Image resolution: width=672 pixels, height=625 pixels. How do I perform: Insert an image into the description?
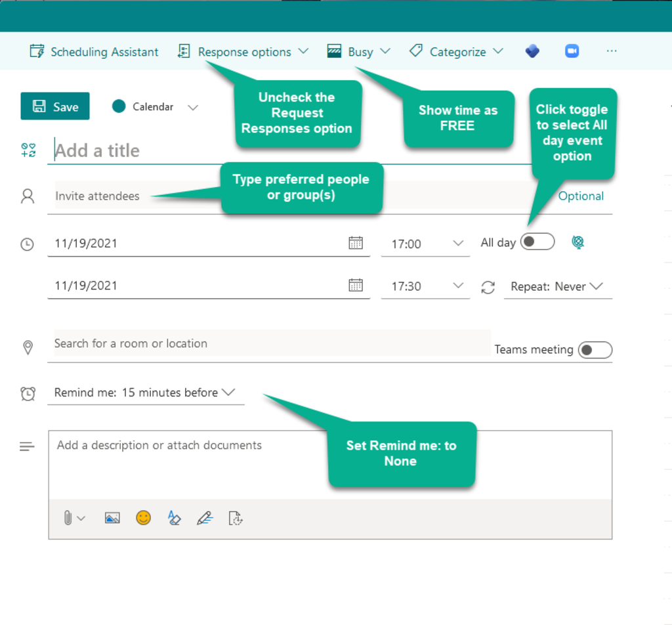click(x=112, y=518)
